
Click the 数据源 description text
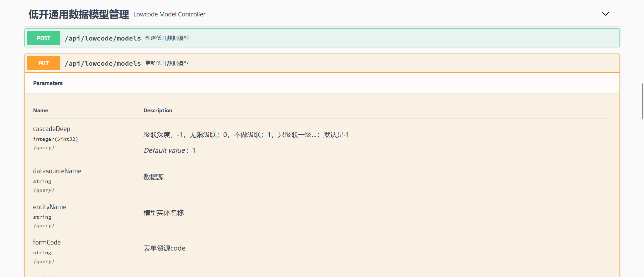point(154,177)
